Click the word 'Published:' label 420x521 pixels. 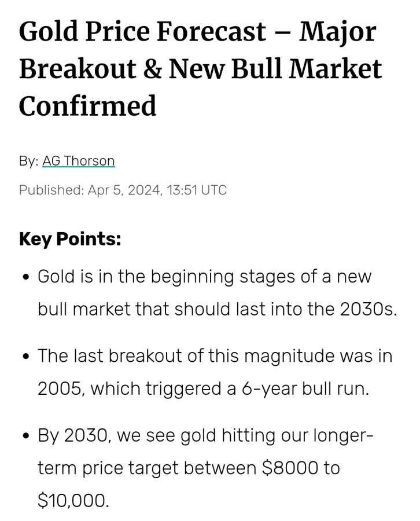(51, 190)
